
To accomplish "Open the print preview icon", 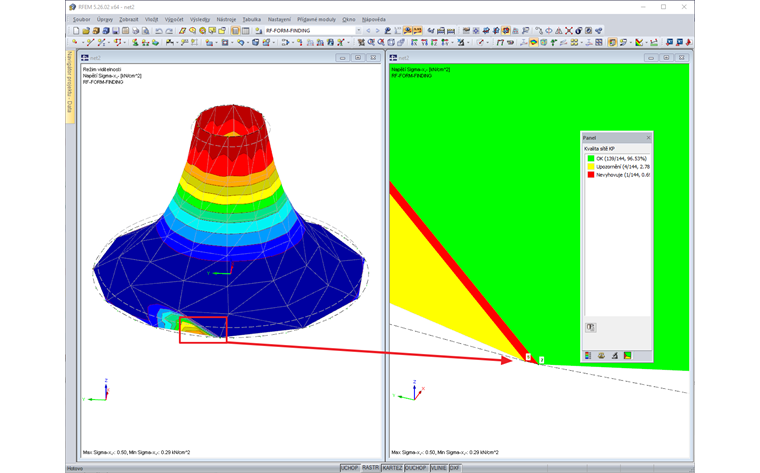I will pos(145,31).
